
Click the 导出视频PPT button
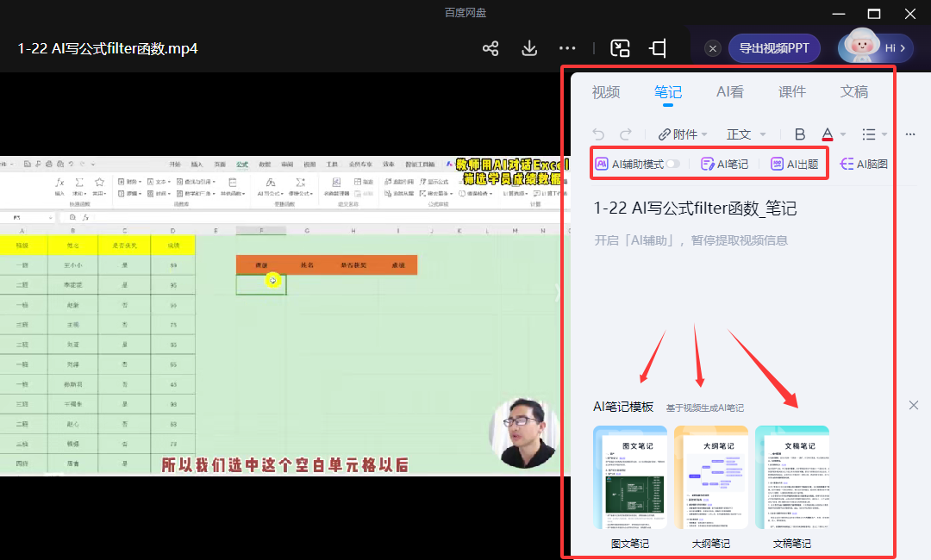[x=773, y=48]
